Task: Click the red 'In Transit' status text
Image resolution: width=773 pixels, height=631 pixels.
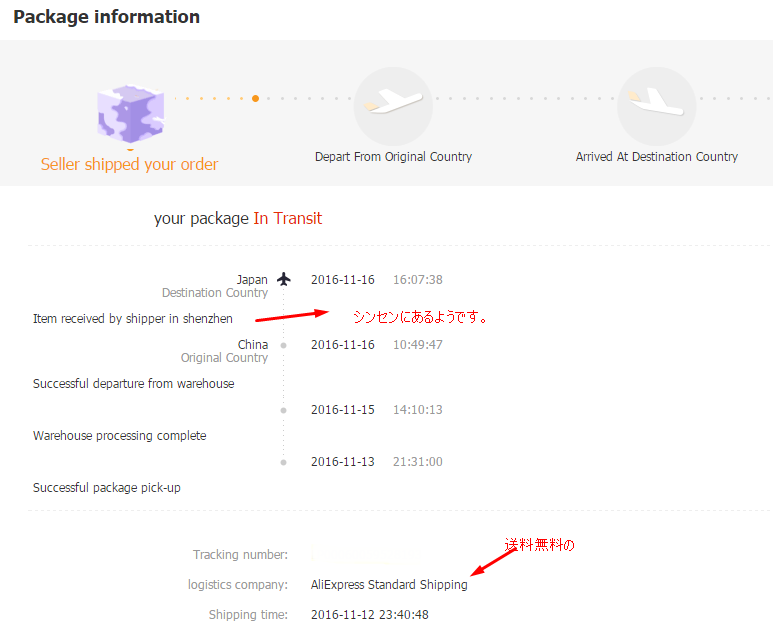Action: (x=288, y=218)
